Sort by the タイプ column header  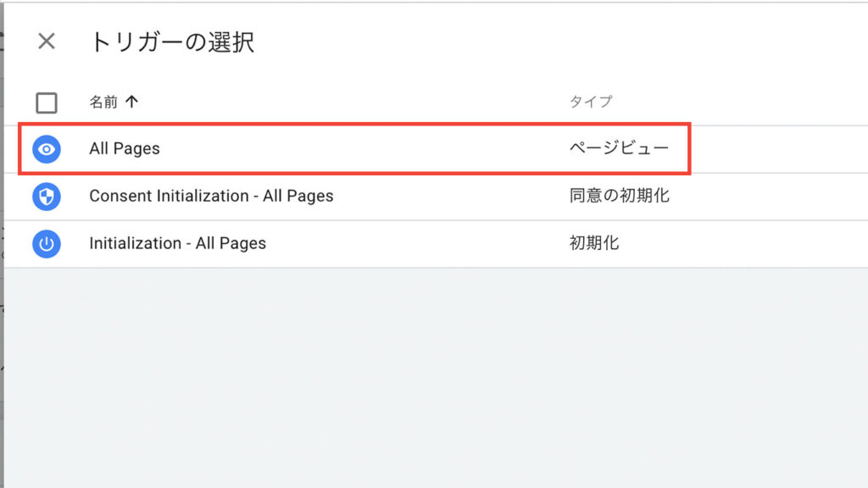[x=591, y=102]
